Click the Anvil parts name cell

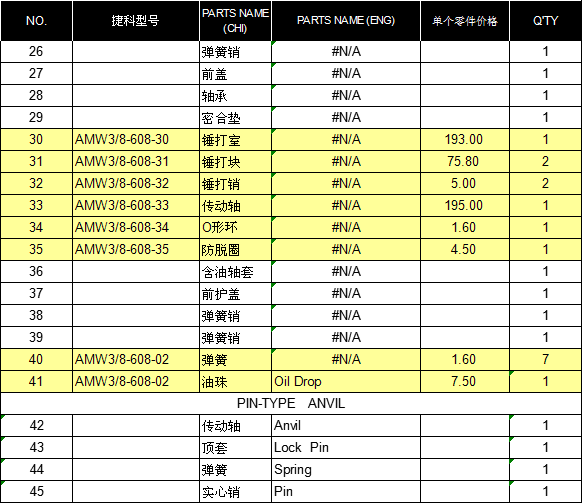click(x=346, y=426)
